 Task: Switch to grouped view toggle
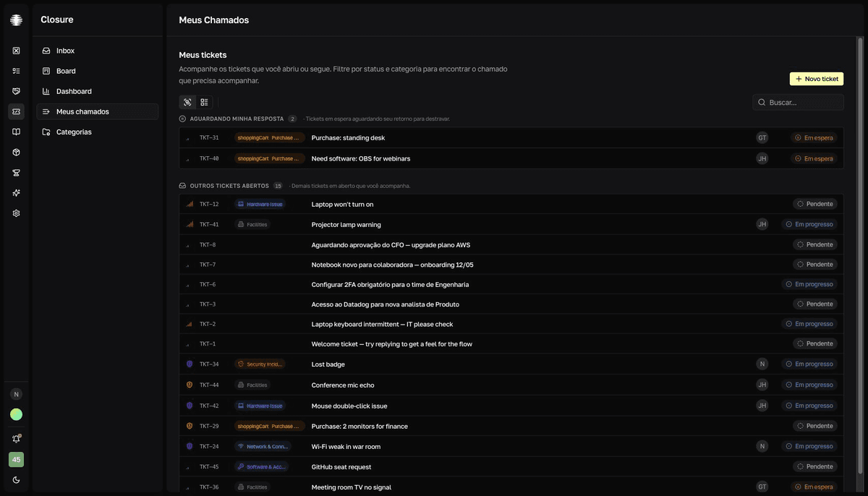(x=187, y=103)
